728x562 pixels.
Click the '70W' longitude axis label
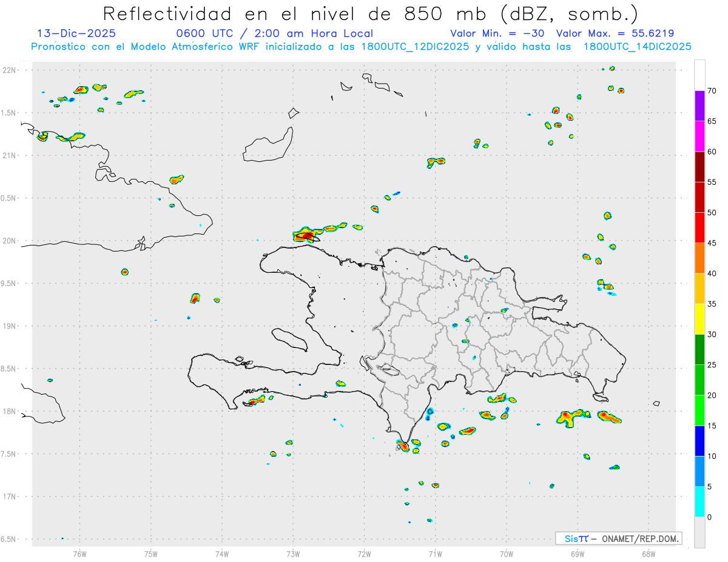coord(507,554)
